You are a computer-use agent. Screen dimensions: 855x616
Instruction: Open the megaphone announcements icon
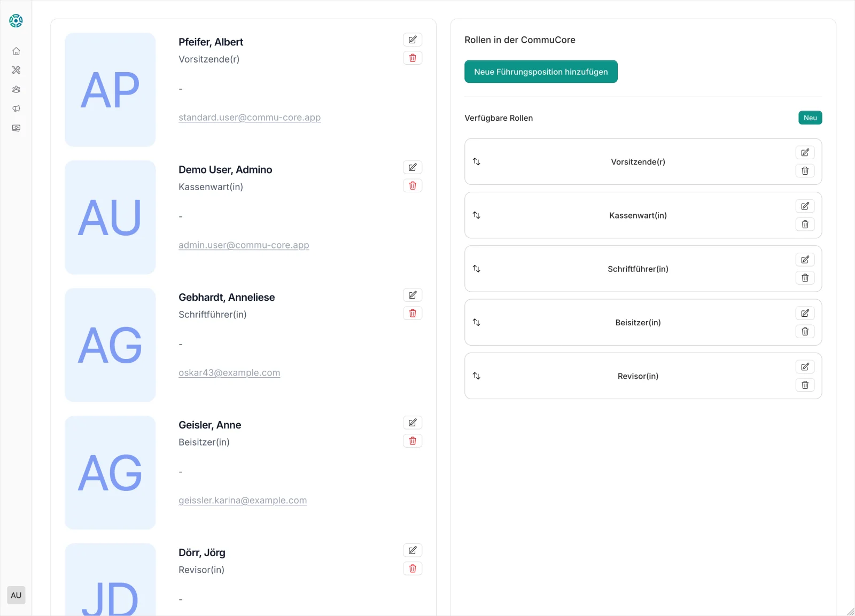16,109
